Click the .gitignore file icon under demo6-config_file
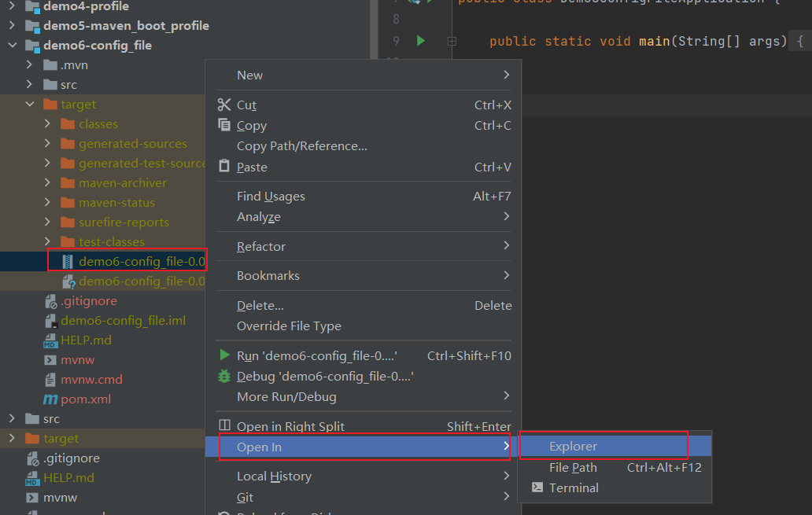 (x=50, y=300)
